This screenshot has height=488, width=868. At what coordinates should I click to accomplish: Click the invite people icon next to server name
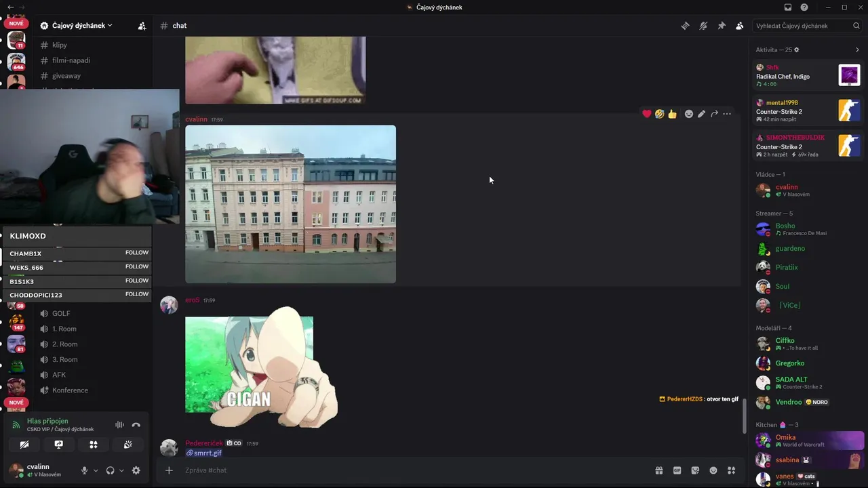click(x=142, y=26)
